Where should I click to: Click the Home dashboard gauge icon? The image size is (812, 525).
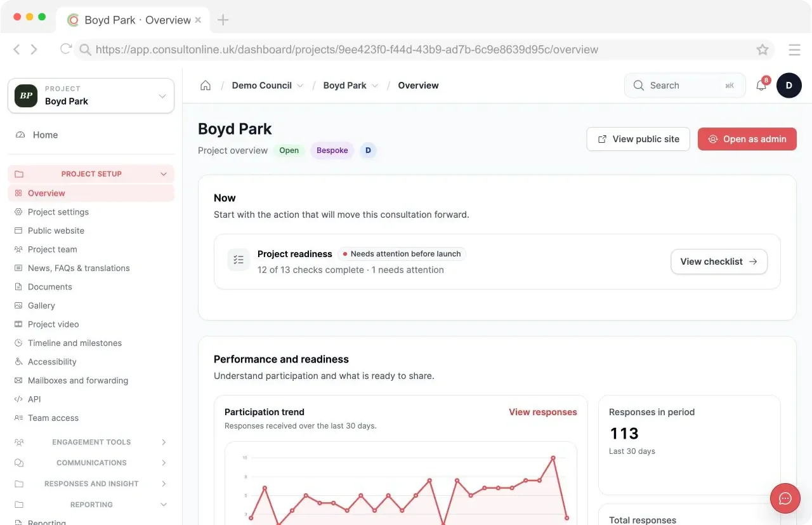20,135
